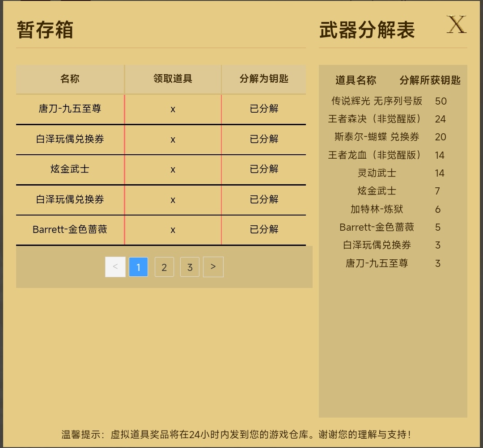Click 道具名称 header in decomposition list
483x448 pixels.
point(356,80)
